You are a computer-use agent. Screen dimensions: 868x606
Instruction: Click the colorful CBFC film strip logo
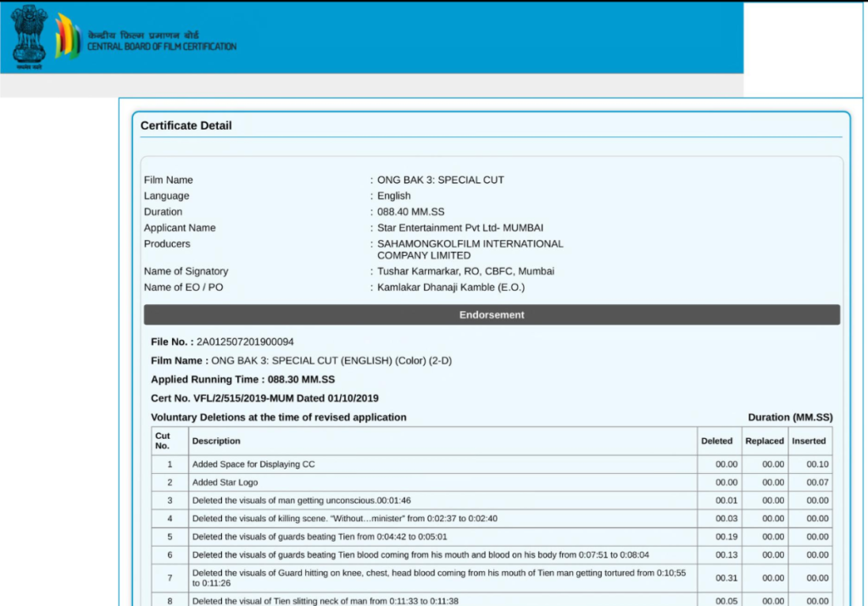point(68,36)
